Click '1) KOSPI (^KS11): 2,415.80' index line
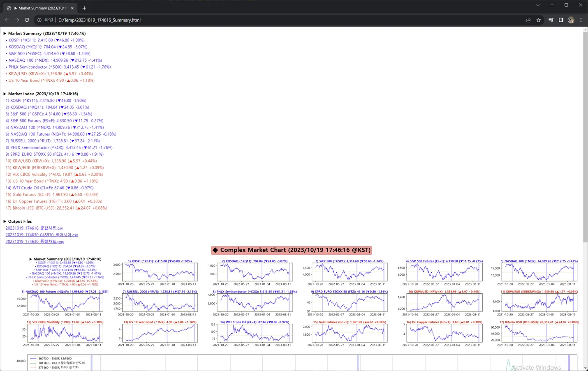Viewport: 588px width, 371px height. pos(46,101)
